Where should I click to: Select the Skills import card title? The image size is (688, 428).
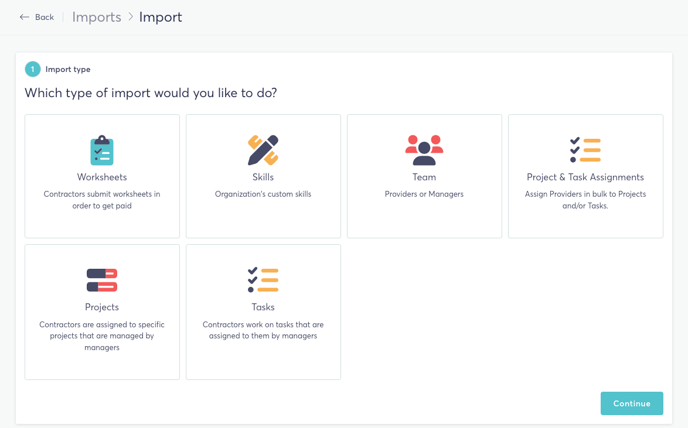(x=263, y=177)
